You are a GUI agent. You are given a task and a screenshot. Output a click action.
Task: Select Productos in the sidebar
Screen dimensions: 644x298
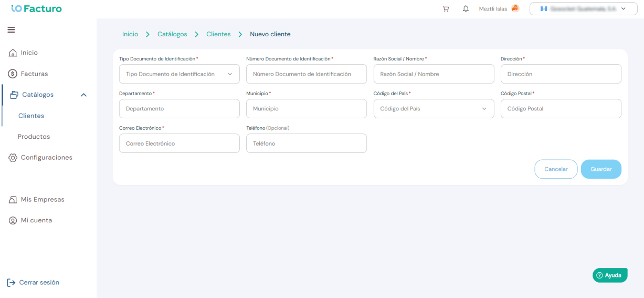click(34, 137)
